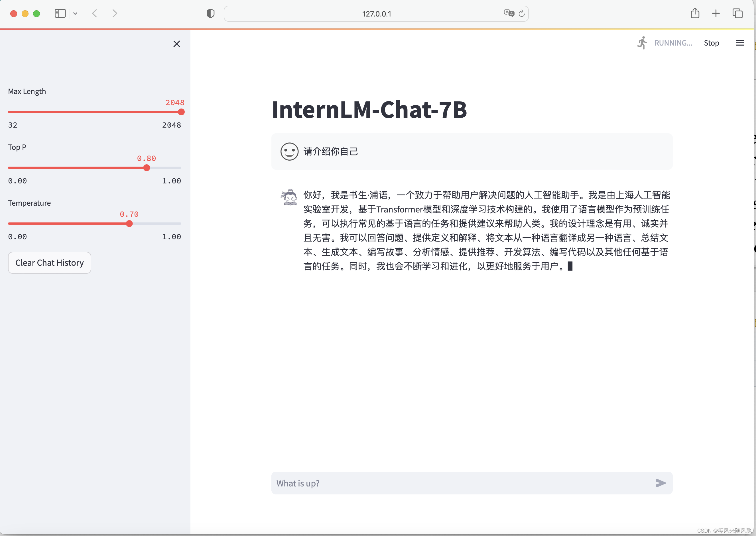Click the 0.70 Temperature value
Viewport: 756px width, 536px height.
pos(129,214)
